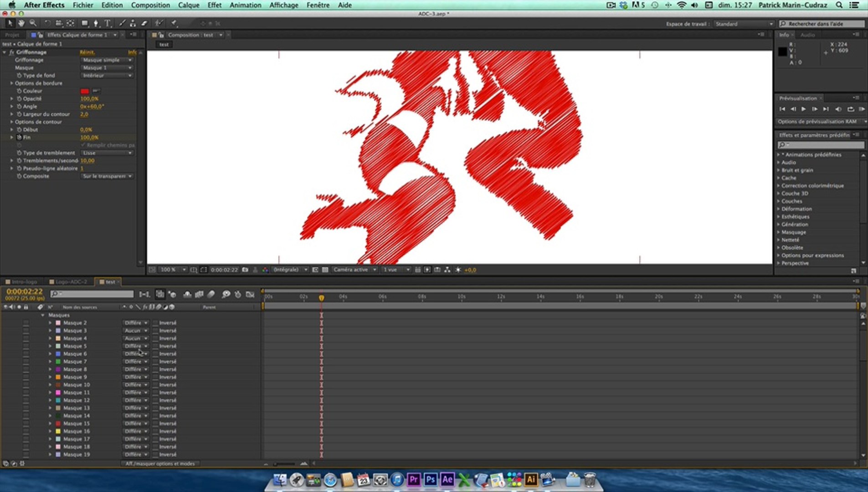Open the Type de tremblement dropdown
The width and height of the screenshot is (868, 492).
(107, 153)
